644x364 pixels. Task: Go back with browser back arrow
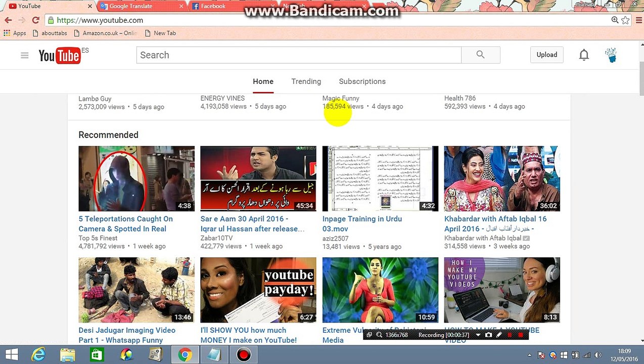coord(8,20)
